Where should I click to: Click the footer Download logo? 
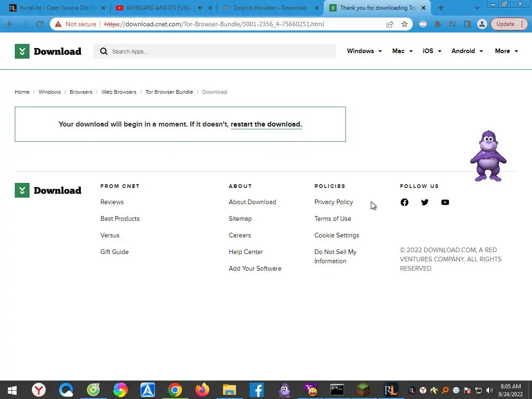[x=48, y=190]
